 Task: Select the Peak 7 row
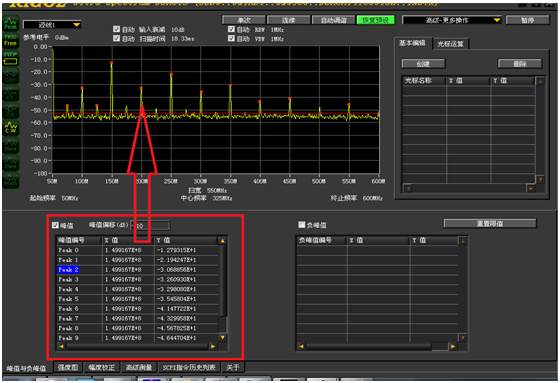(x=138, y=318)
